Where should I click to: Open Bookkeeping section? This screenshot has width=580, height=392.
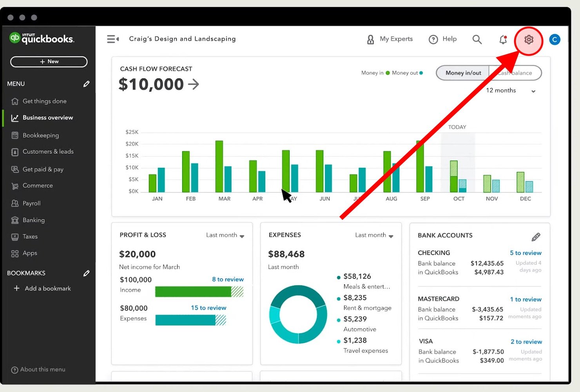tap(41, 135)
